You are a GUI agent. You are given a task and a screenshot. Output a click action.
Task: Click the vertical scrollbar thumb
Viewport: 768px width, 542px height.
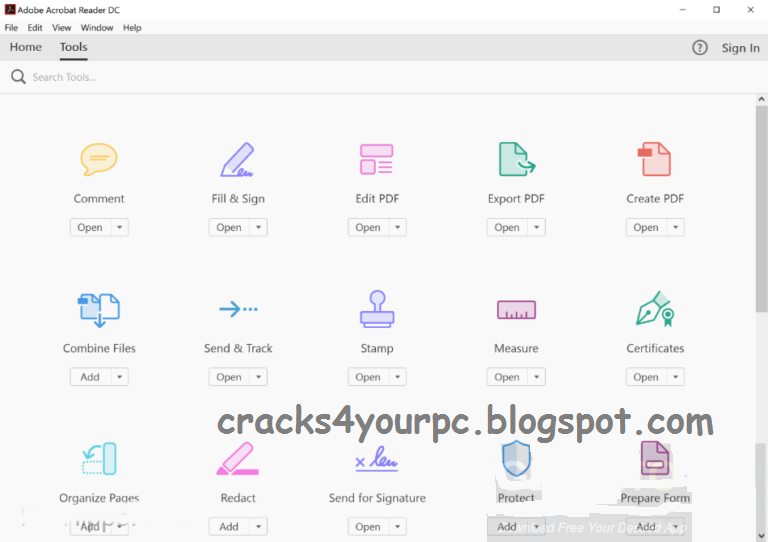(x=761, y=209)
